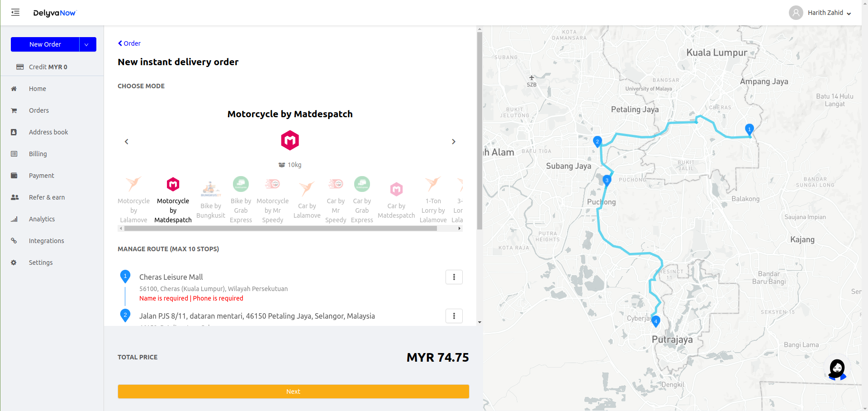
Task: Select 1-Ton Lorry by Lalamove
Action: 433,200
